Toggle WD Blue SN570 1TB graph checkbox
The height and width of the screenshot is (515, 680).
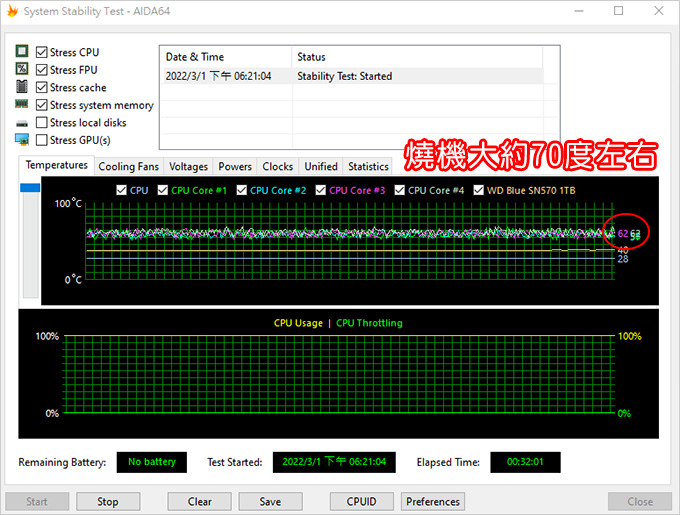478,190
